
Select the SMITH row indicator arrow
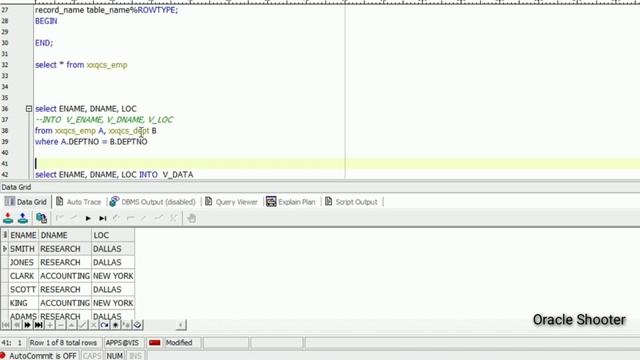coord(4,249)
